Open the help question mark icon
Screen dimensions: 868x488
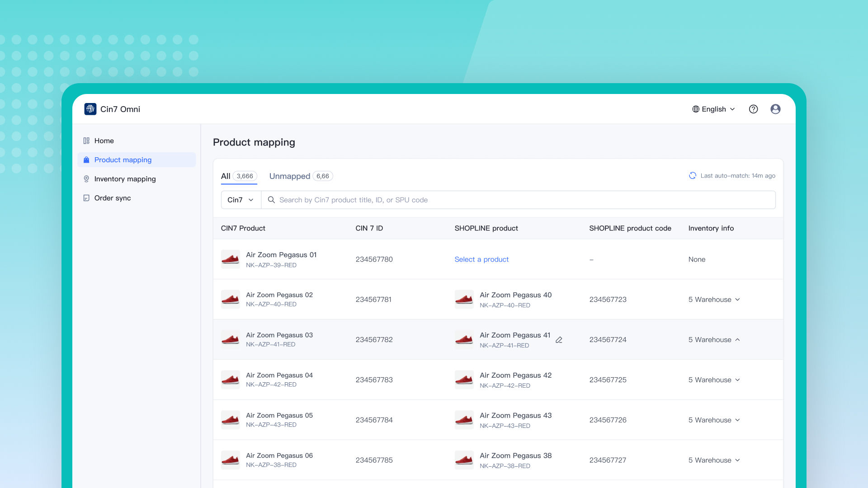tap(753, 109)
